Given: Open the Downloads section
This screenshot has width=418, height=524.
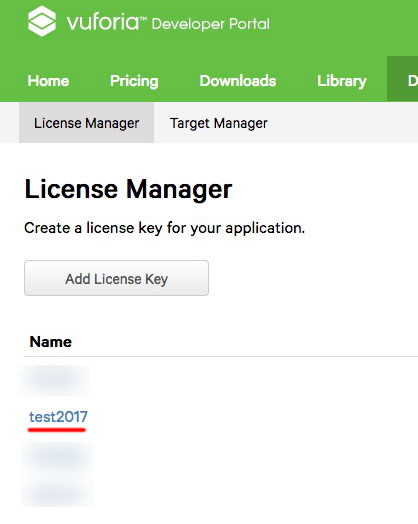Looking at the screenshot, I should (238, 81).
